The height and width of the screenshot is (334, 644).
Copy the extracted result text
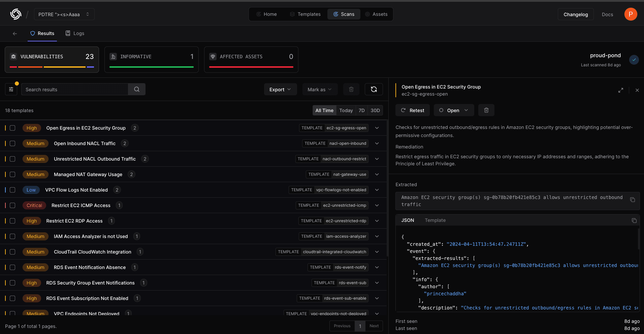(632, 200)
